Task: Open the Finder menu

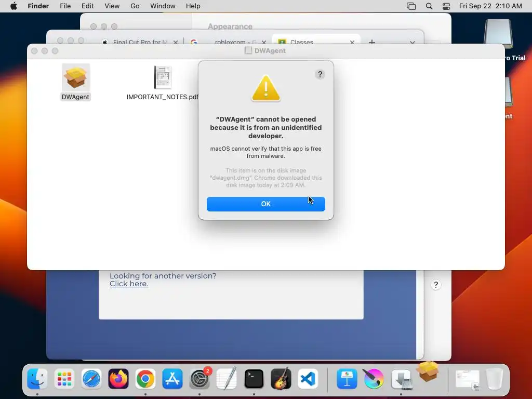Action: click(x=38, y=6)
